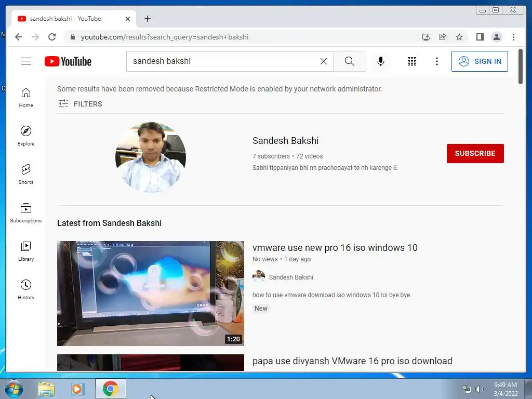Open the Chrome three-dot menu
532x399 pixels.
[513, 37]
